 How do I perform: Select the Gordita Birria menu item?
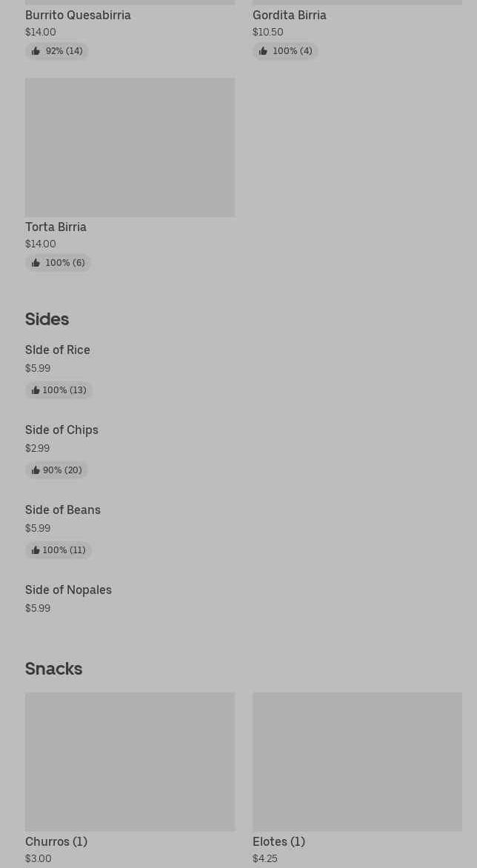(x=289, y=15)
